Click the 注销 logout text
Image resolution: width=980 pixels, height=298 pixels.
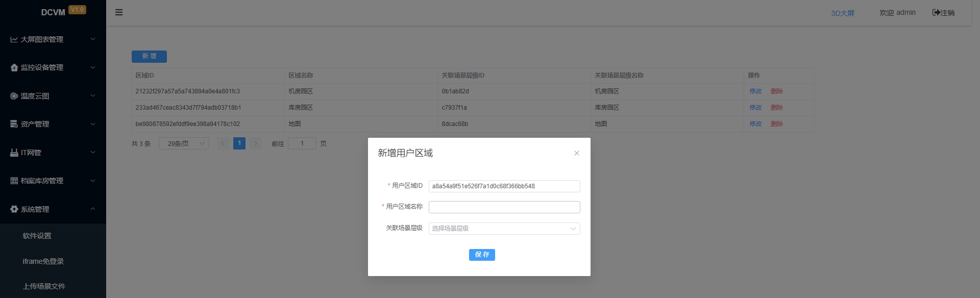[947, 13]
